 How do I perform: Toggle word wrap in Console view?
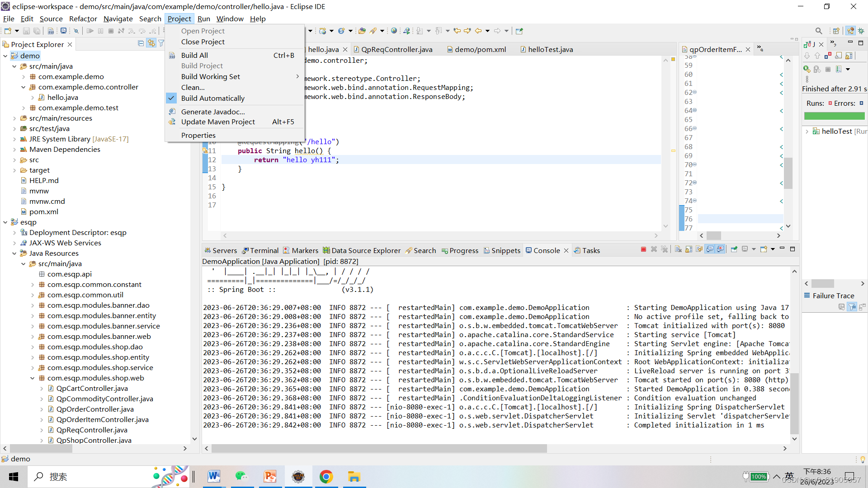click(699, 249)
